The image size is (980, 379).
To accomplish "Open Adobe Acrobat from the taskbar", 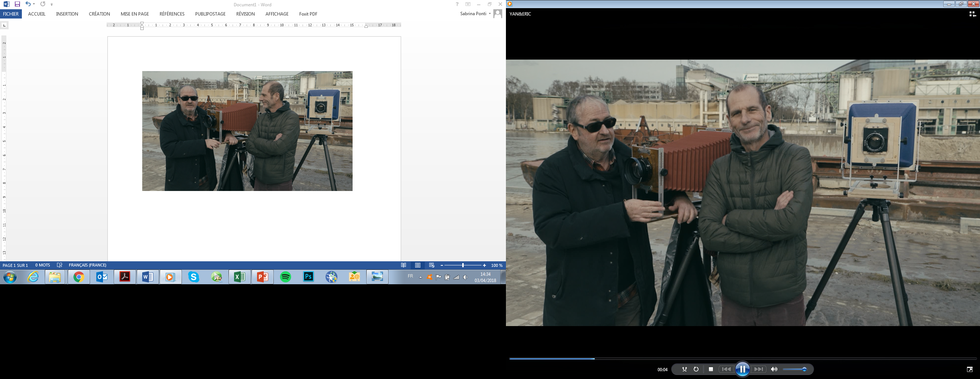I will click(x=125, y=277).
